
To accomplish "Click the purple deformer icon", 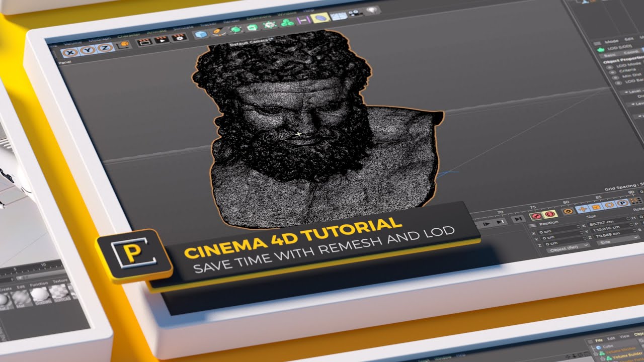I will [x=303, y=20].
